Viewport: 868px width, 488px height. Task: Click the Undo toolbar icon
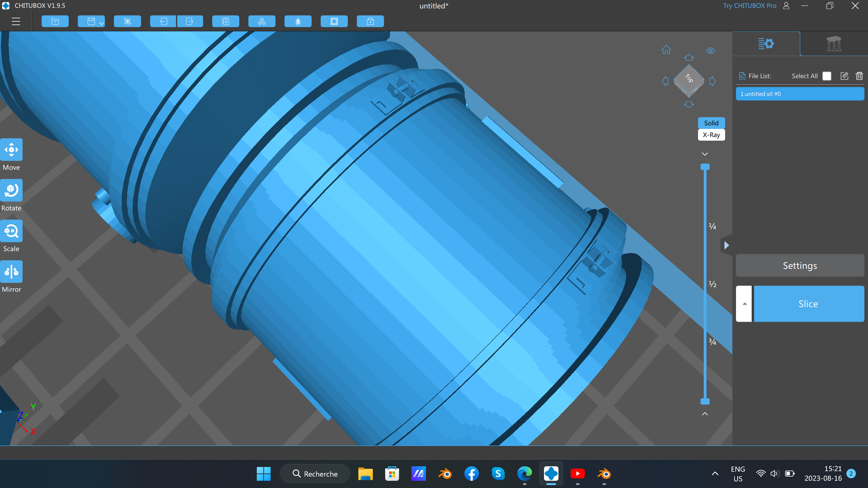click(x=163, y=22)
